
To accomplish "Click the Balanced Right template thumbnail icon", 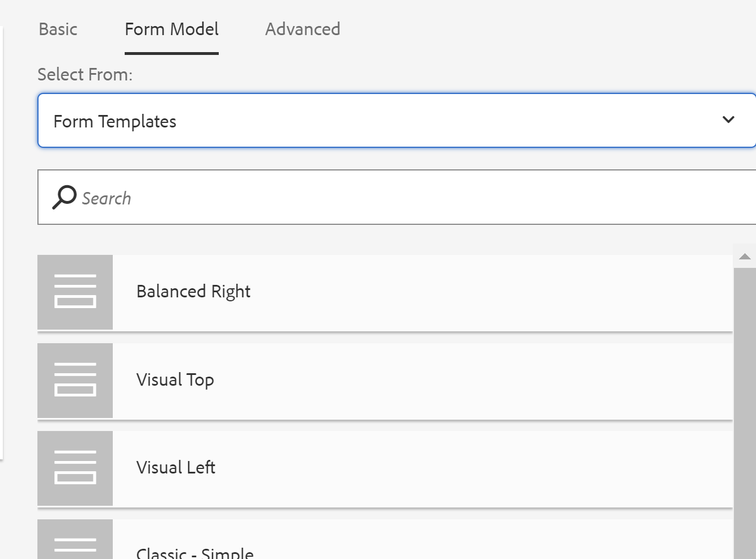I will [x=75, y=292].
